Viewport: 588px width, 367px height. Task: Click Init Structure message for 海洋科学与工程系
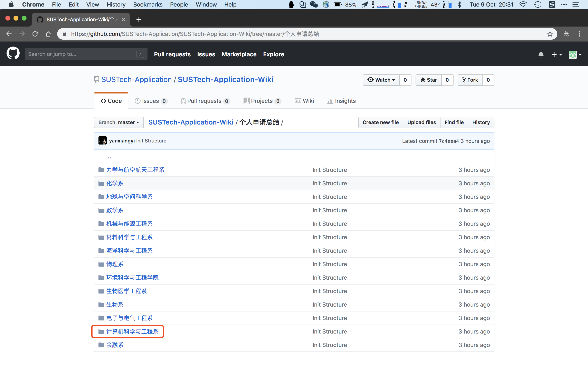click(x=330, y=251)
